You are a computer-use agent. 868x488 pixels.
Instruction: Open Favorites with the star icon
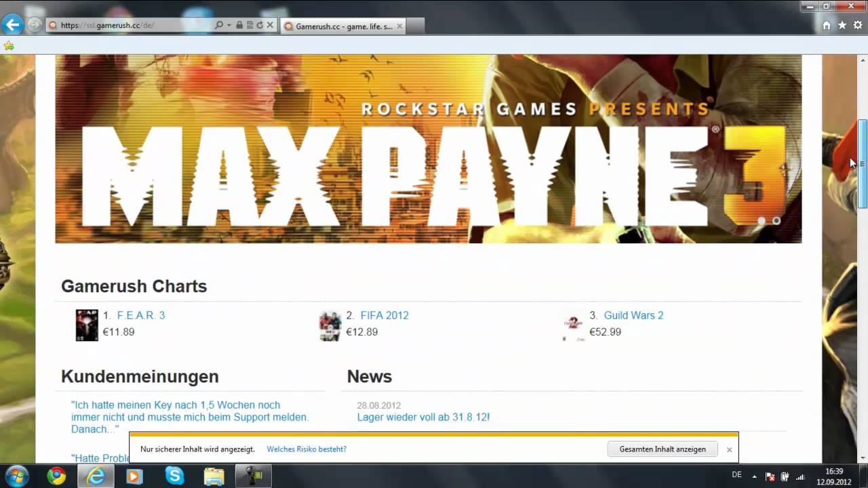pos(842,25)
